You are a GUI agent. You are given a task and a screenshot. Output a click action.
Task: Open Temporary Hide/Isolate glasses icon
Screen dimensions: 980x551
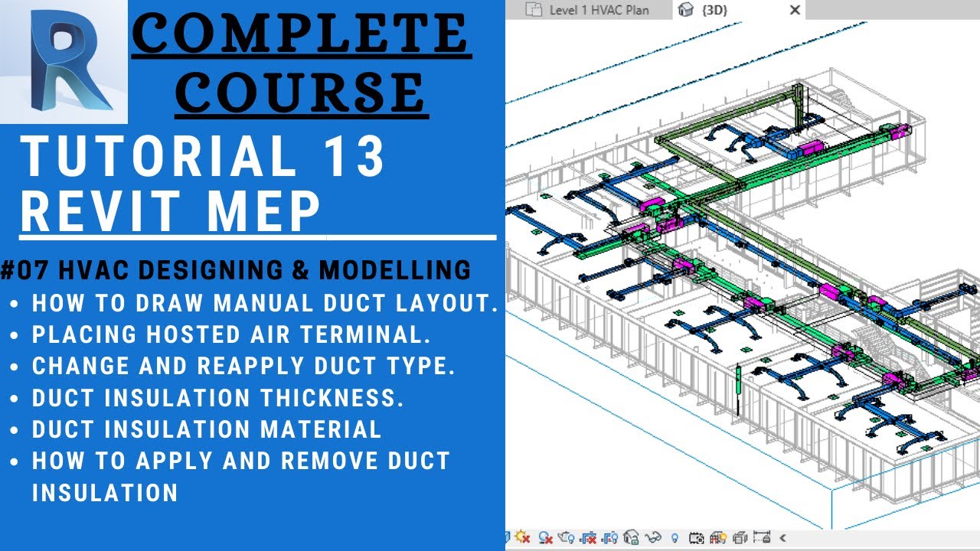pyautogui.click(x=653, y=537)
